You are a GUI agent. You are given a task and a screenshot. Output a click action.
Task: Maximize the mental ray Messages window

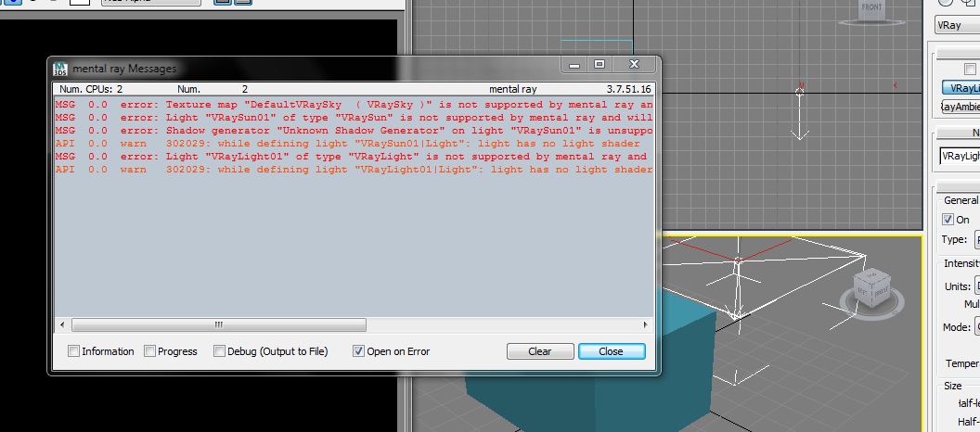click(600, 64)
